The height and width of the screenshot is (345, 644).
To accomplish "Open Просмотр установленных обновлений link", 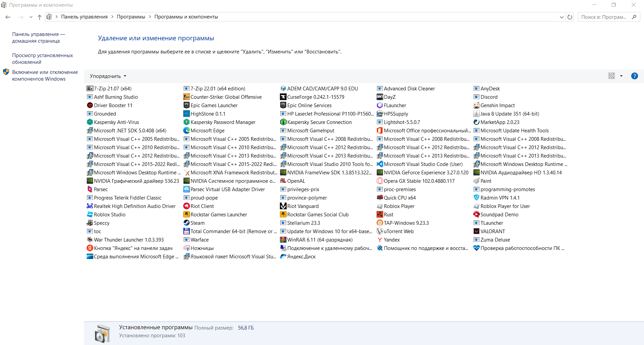I will coord(43,59).
